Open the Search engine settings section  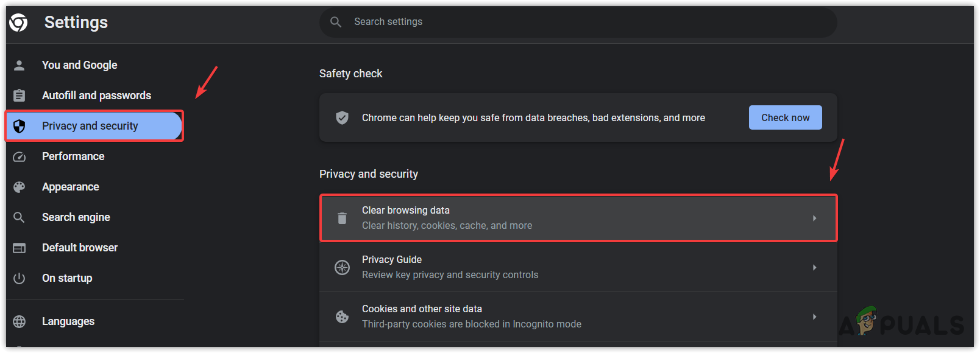tap(76, 217)
